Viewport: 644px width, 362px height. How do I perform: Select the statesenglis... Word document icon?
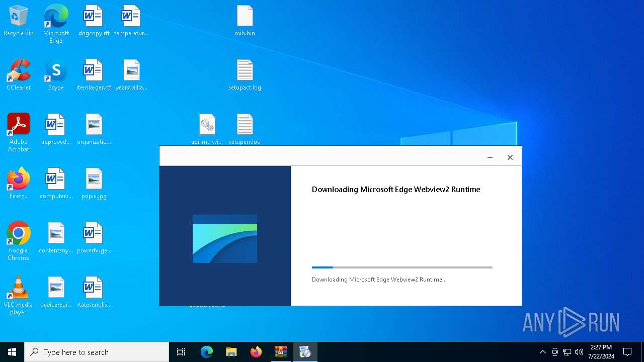tap(94, 293)
